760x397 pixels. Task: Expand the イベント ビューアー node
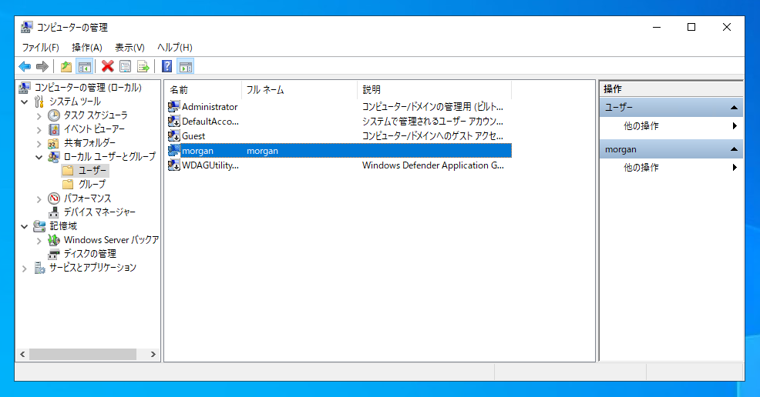click(39, 130)
